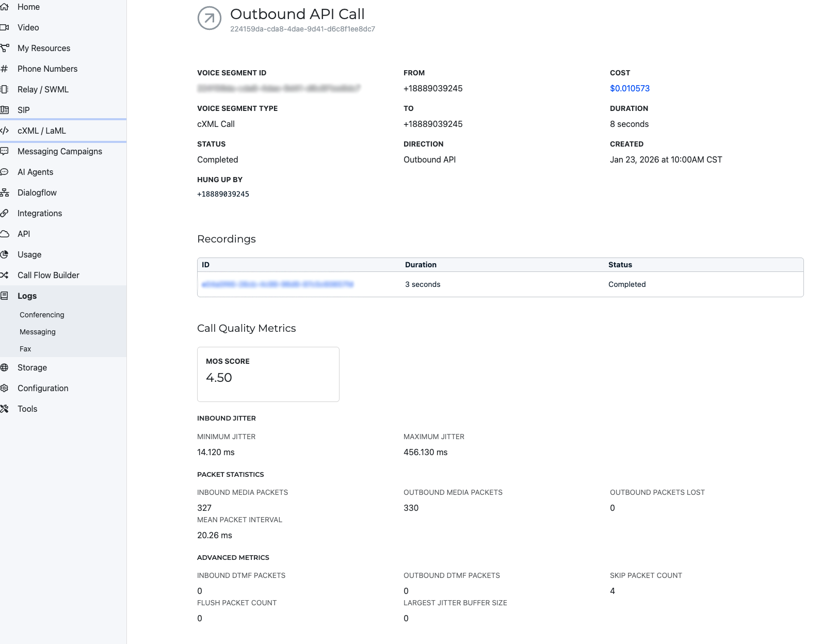Click the Tools wrench icon

[5, 409]
